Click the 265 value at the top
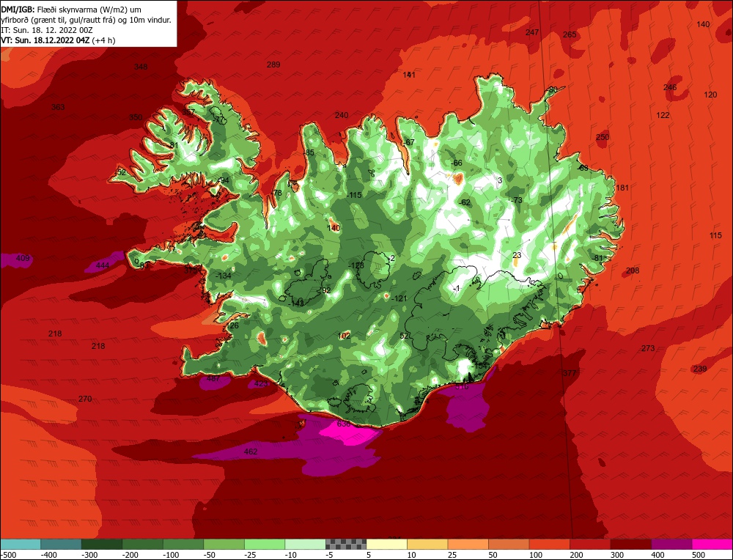The width and height of the screenshot is (733, 560). click(x=570, y=34)
